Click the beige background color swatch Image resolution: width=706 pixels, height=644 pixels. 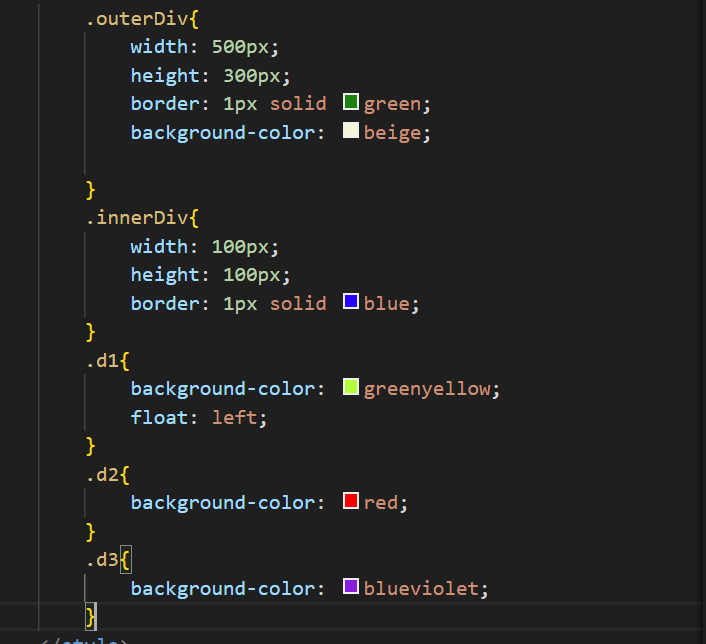point(351,131)
